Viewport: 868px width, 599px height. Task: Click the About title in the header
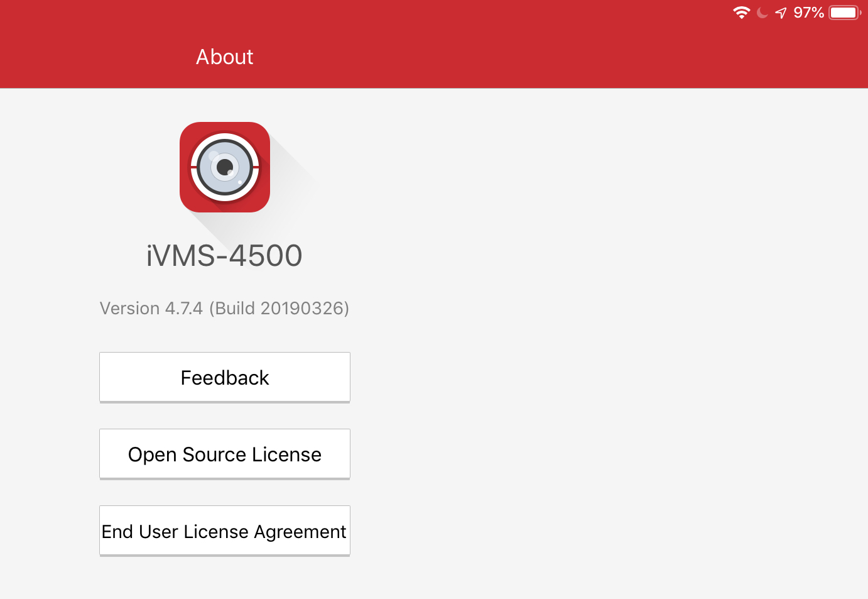coord(224,57)
